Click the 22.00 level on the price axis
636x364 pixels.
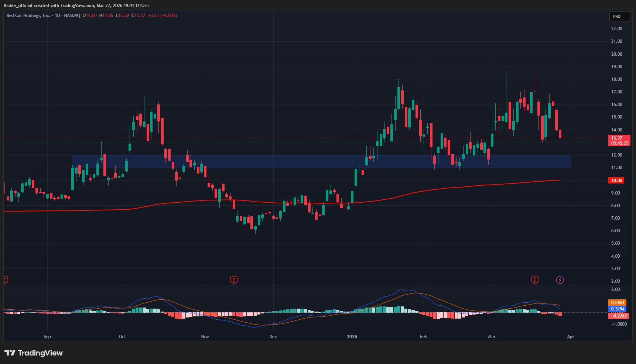point(616,29)
